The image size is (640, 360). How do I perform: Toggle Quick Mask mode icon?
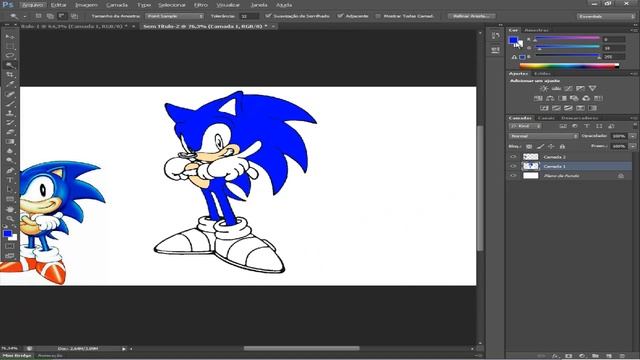pos(10,246)
